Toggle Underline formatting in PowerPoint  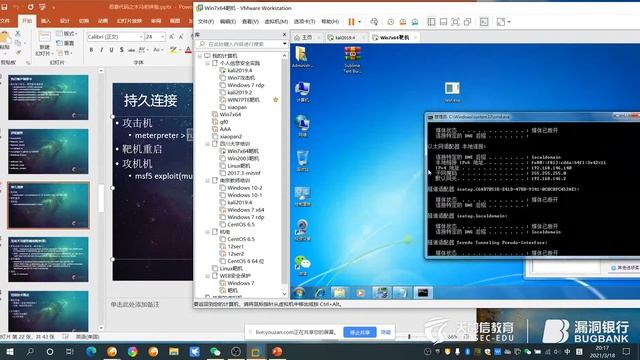pos(111,50)
